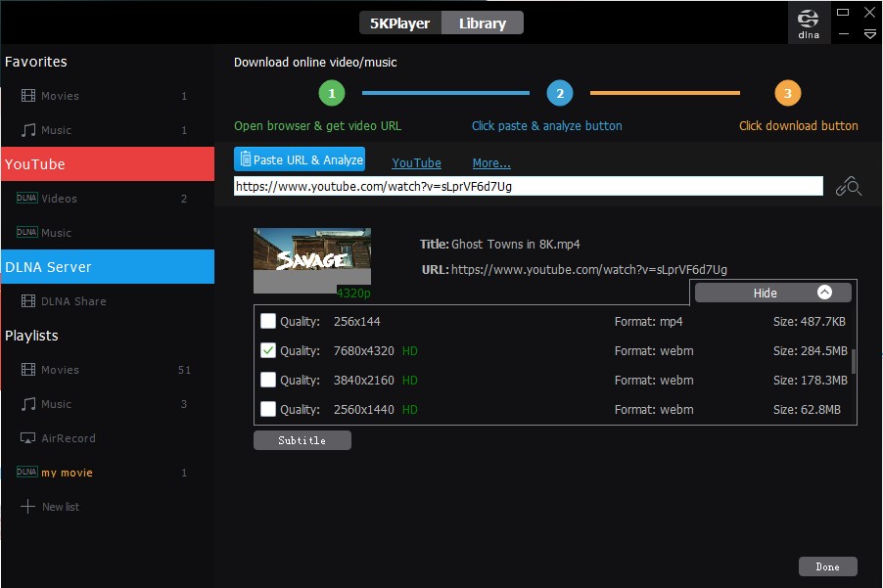Screen dimensions: 883x588
Task: Click step 3 orange circle
Action: (788, 93)
